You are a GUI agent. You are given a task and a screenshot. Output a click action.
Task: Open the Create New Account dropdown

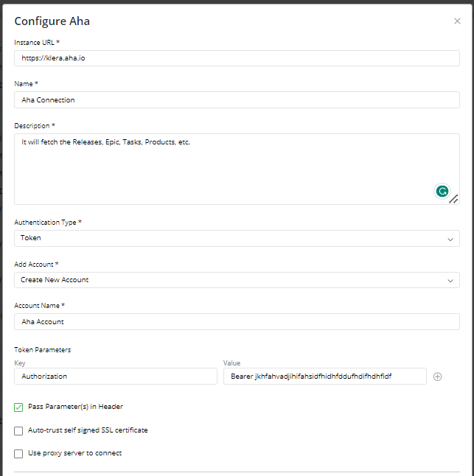click(237, 280)
